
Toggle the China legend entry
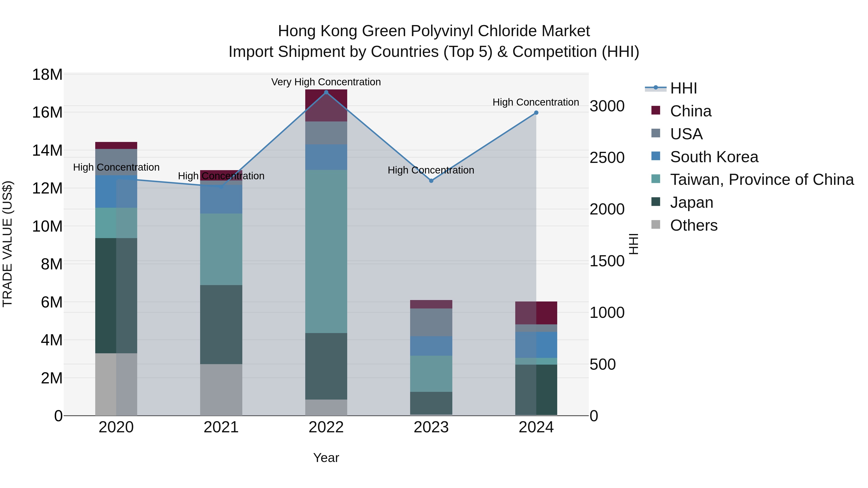681,111
